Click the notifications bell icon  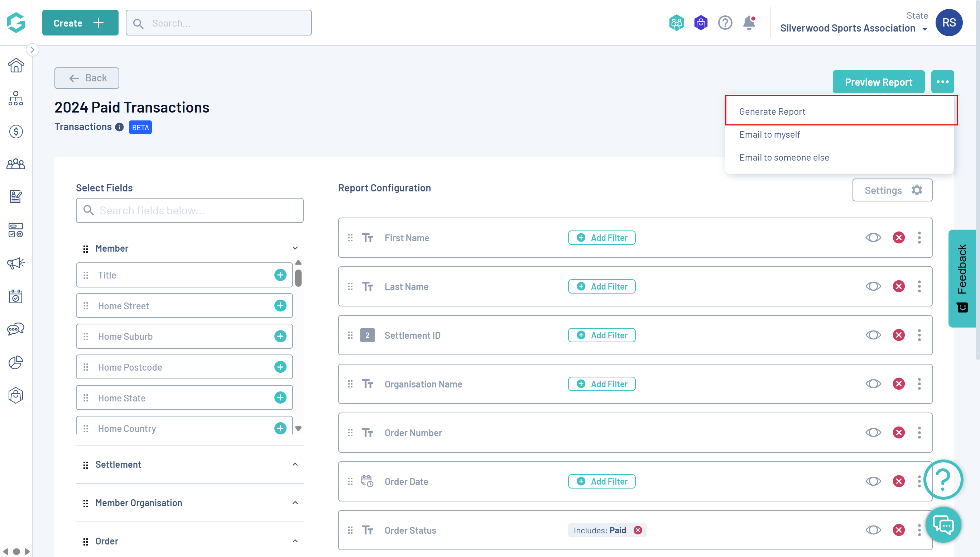[x=749, y=23]
